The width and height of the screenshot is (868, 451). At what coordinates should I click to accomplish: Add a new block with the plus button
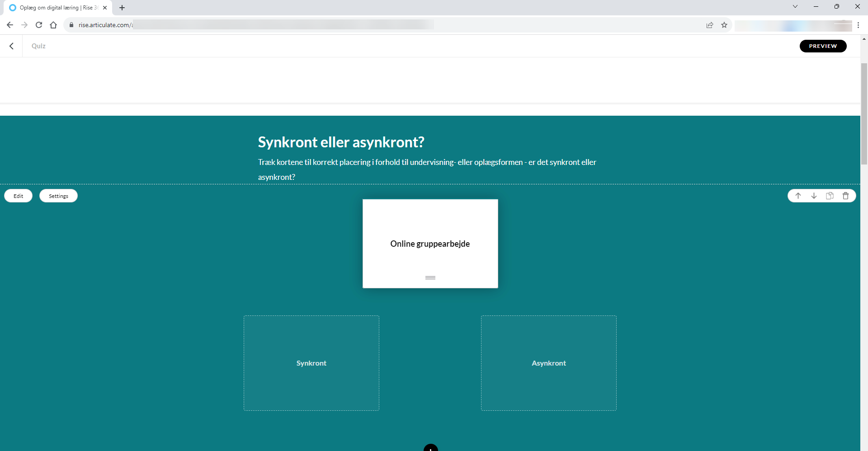click(x=430, y=448)
